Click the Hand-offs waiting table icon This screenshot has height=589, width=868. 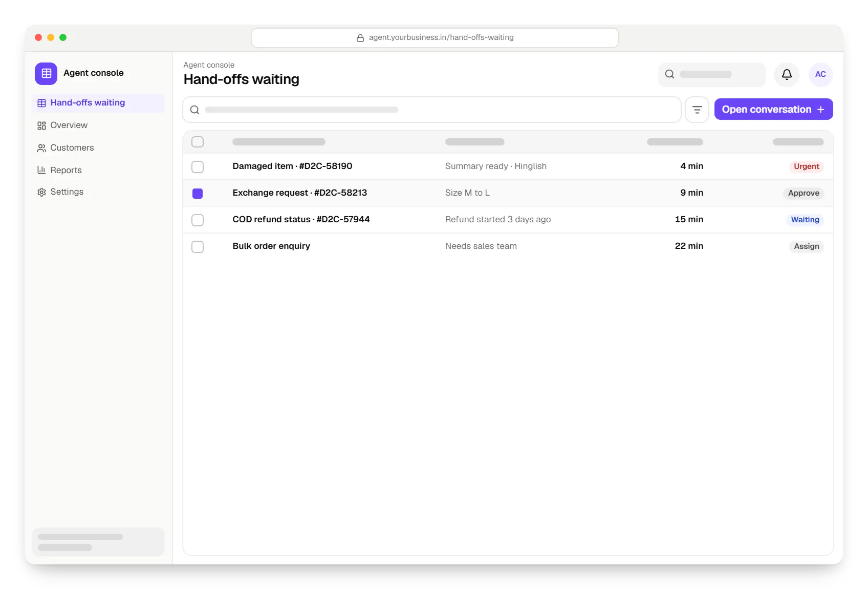pyautogui.click(x=41, y=103)
